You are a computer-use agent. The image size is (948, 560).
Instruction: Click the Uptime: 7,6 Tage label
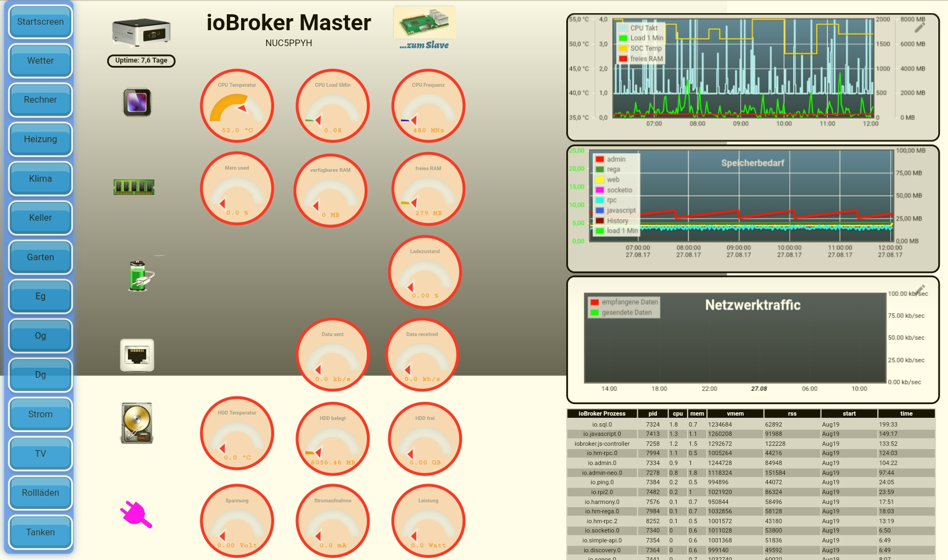(141, 61)
